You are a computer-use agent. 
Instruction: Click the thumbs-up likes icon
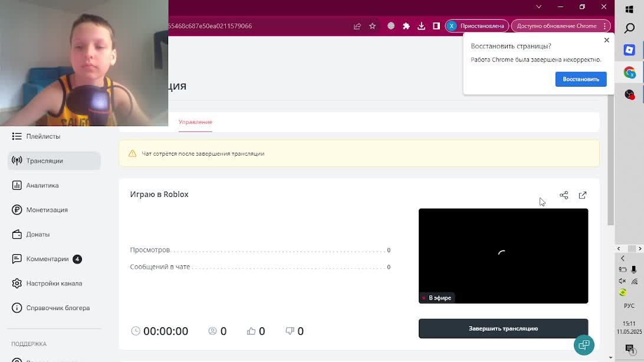pyautogui.click(x=251, y=331)
